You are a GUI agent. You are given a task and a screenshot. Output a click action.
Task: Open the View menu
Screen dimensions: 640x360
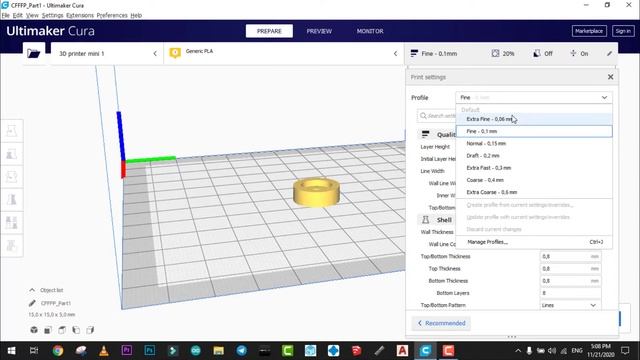pos(32,16)
